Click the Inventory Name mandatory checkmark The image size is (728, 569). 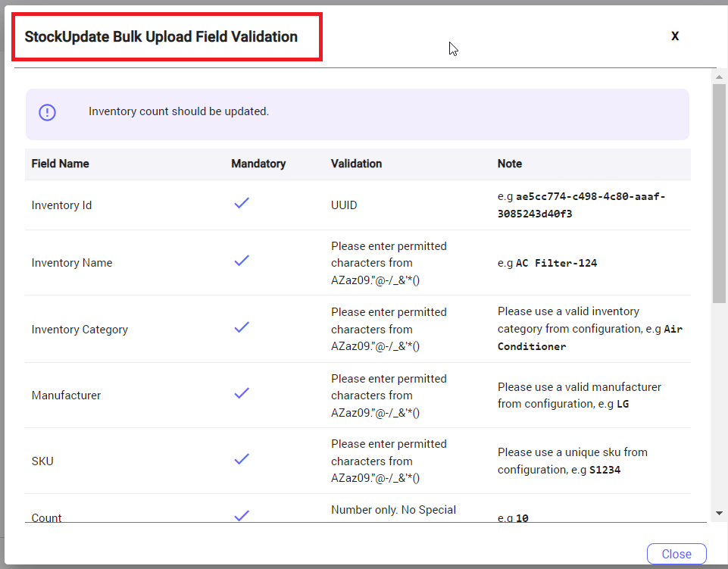(x=242, y=261)
